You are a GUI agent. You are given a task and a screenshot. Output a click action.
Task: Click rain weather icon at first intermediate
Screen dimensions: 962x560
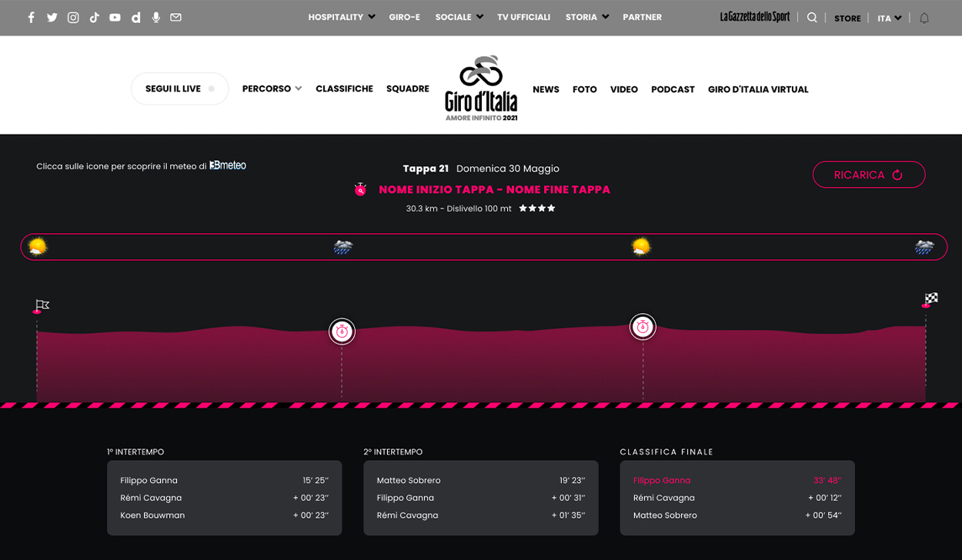pos(342,247)
